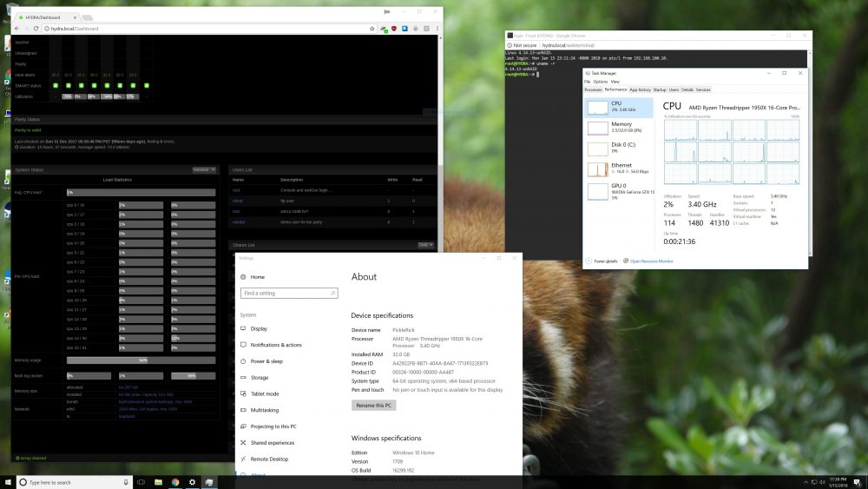Select the Power & sleep icon entry
The image size is (868, 489).
tap(243, 361)
